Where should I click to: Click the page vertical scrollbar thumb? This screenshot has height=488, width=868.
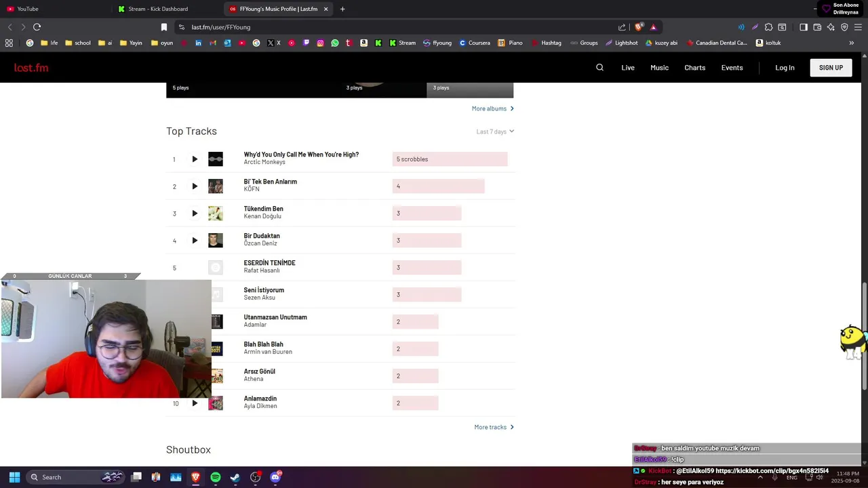pyautogui.click(x=864, y=336)
